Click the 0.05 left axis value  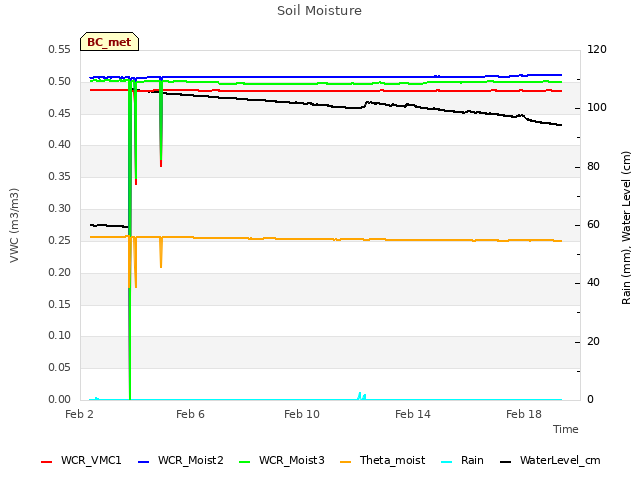[59, 367]
